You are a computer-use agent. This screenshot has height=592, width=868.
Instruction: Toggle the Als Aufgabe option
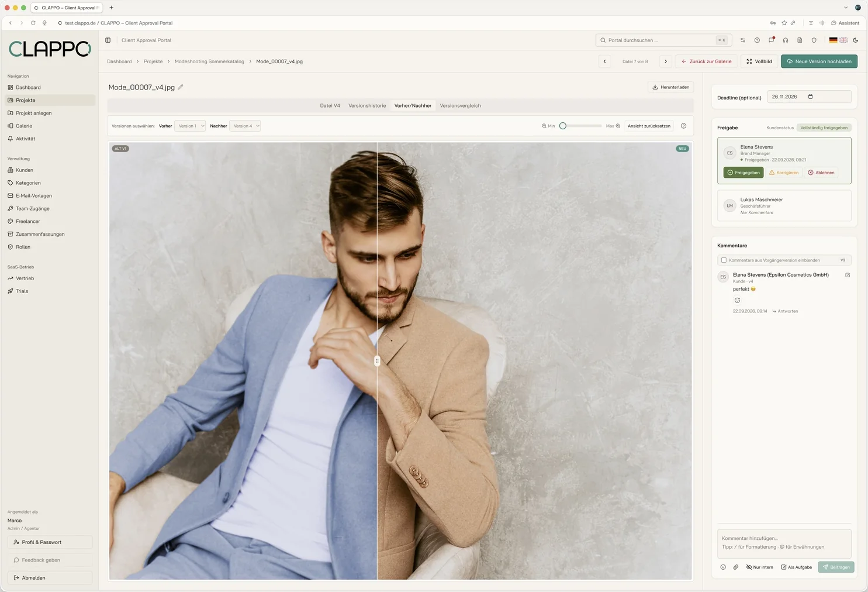[797, 567]
